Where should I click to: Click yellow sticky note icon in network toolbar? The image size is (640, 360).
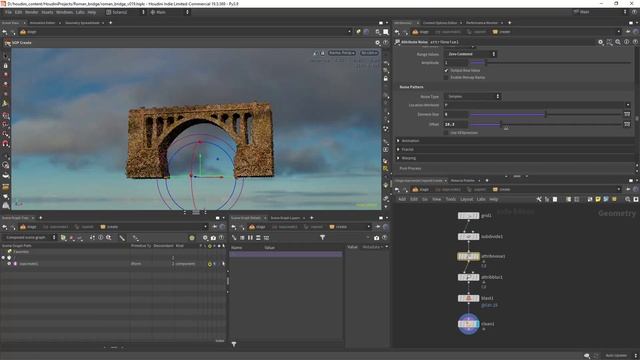pos(598,199)
